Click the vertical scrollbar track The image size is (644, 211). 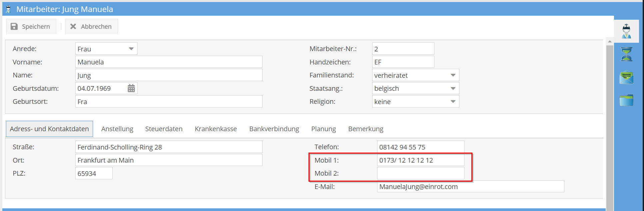coord(610,128)
